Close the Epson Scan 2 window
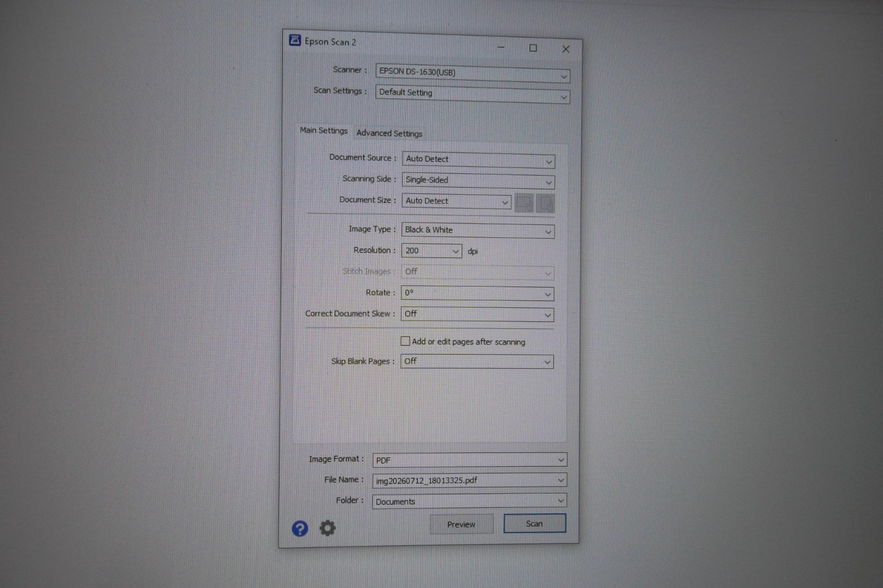883x588 pixels. pos(566,49)
